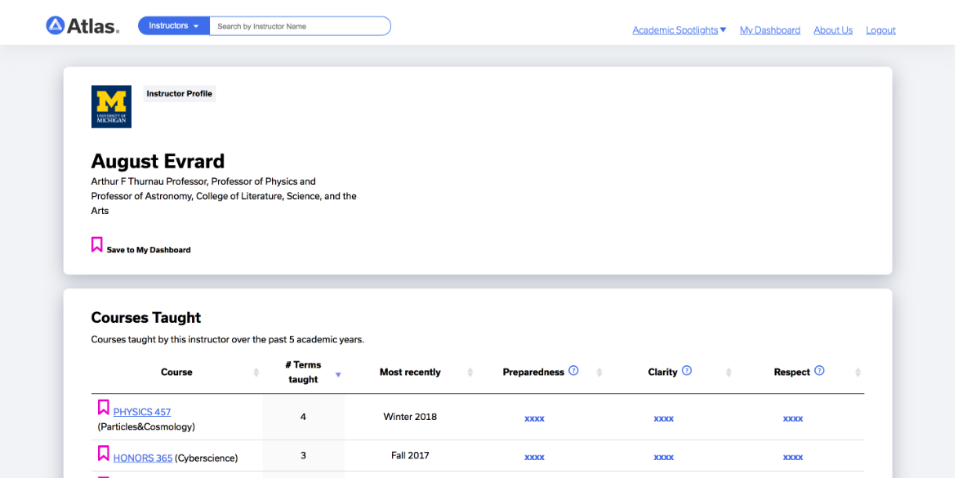This screenshot has height=478, width=980.
Task: Bookmark the PHYSICS 457 course
Action: (x=104, y=407)
